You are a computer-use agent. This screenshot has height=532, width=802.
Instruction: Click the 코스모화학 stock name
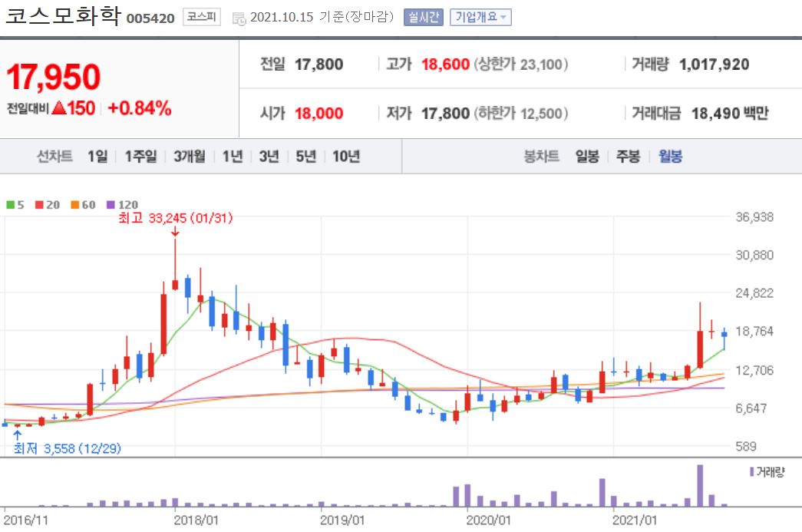click(63, 15)
